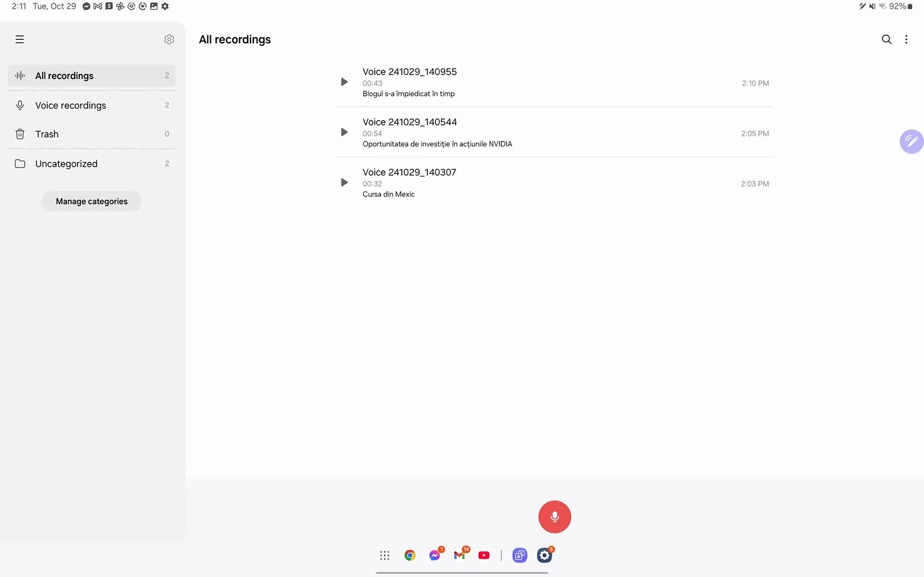924x577 pixels.
Task: Click the 2:03 PM timestamp
Action: click(x=755, y=184)
